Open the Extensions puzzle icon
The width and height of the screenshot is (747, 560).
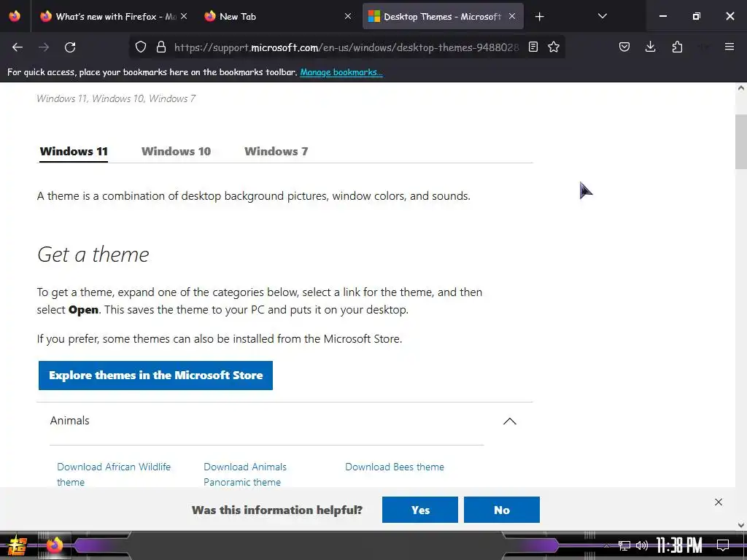pos(677,47)
